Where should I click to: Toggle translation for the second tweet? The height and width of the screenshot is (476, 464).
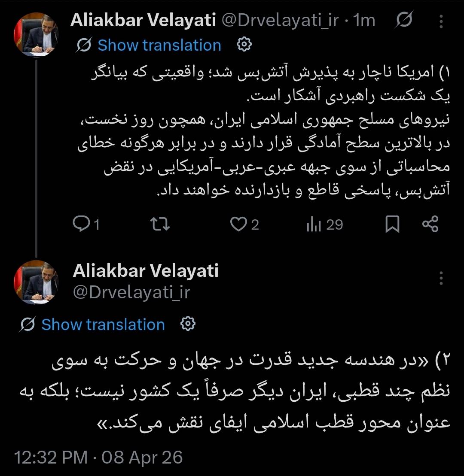click(x=102, y=324)
